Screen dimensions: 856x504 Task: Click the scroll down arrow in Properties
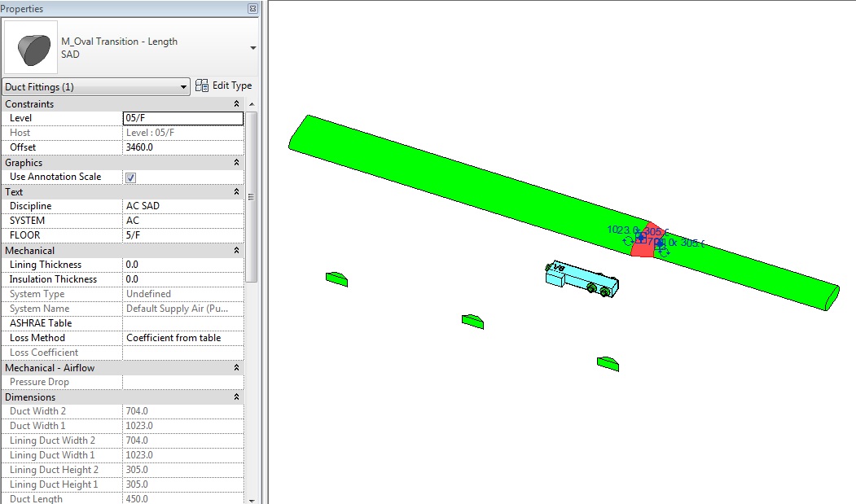[x=251, y=500]
